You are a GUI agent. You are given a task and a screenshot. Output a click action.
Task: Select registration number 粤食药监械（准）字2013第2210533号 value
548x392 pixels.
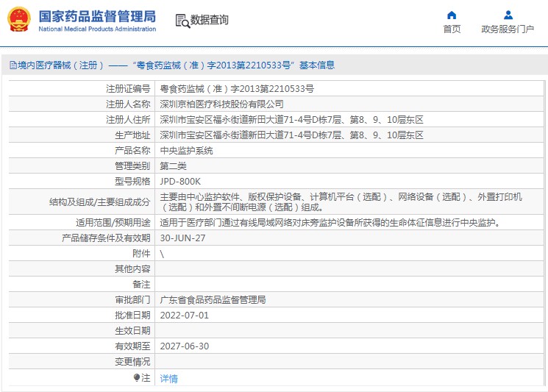[x=237, y=89]
